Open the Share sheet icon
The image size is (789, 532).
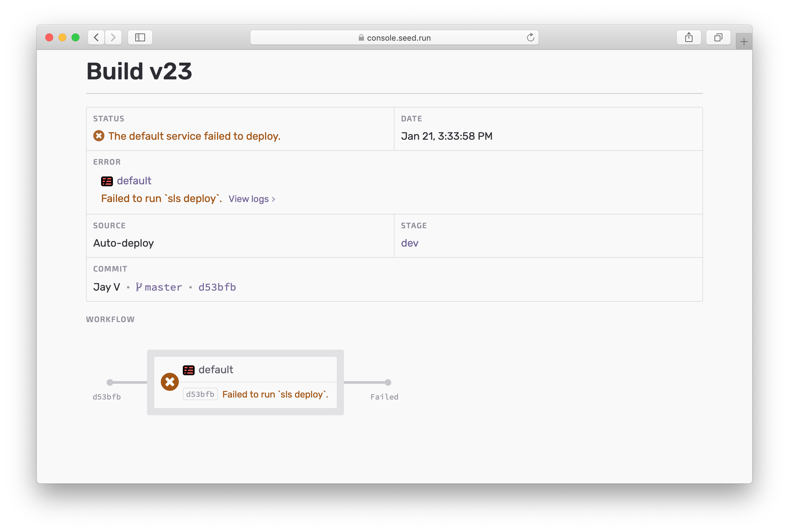click(689, 37)
